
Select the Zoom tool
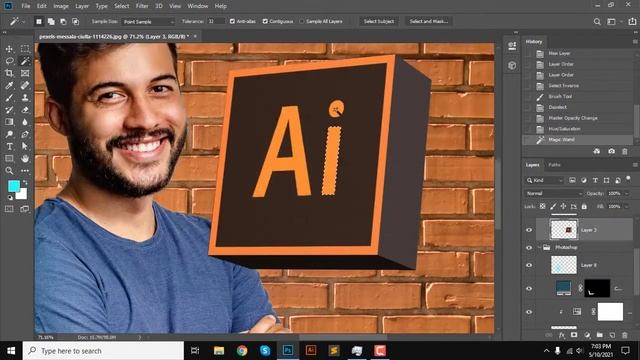click(9, 171)
